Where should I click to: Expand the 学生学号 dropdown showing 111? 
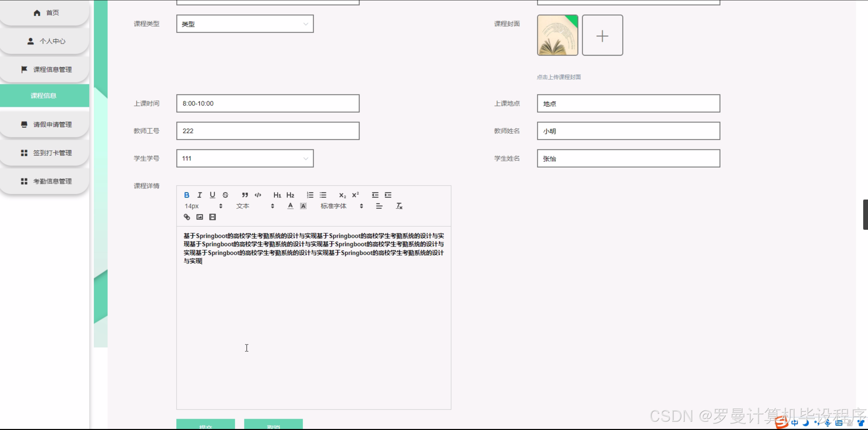pos(245,159)
